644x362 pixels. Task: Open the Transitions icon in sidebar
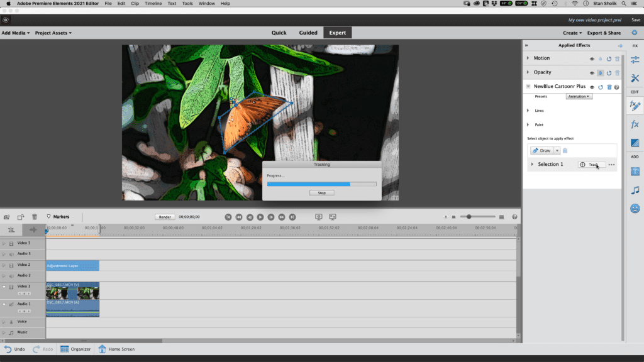tap(635, 143)
